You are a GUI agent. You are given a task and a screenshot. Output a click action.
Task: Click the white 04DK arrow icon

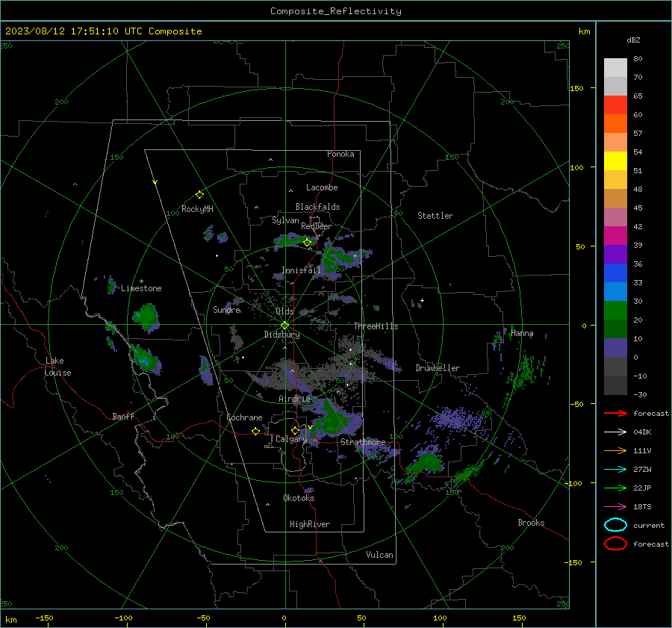click(x=615, y=432)
